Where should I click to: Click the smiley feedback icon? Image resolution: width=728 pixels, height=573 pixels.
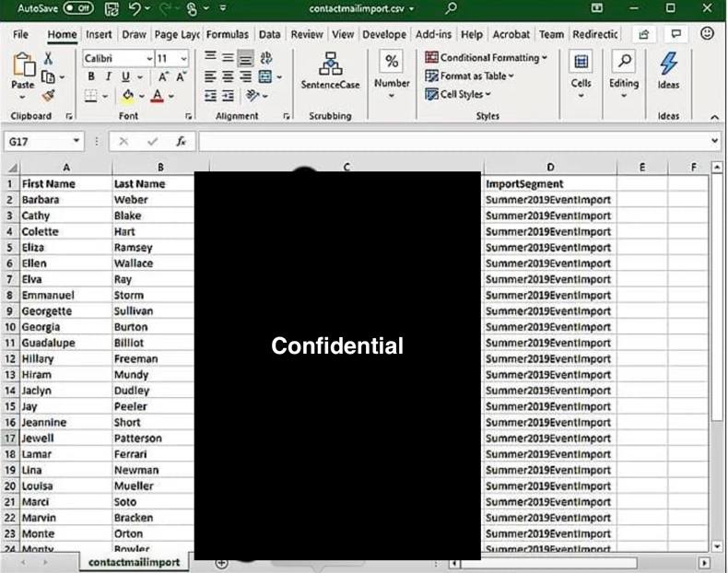click(x=707, y=33)
